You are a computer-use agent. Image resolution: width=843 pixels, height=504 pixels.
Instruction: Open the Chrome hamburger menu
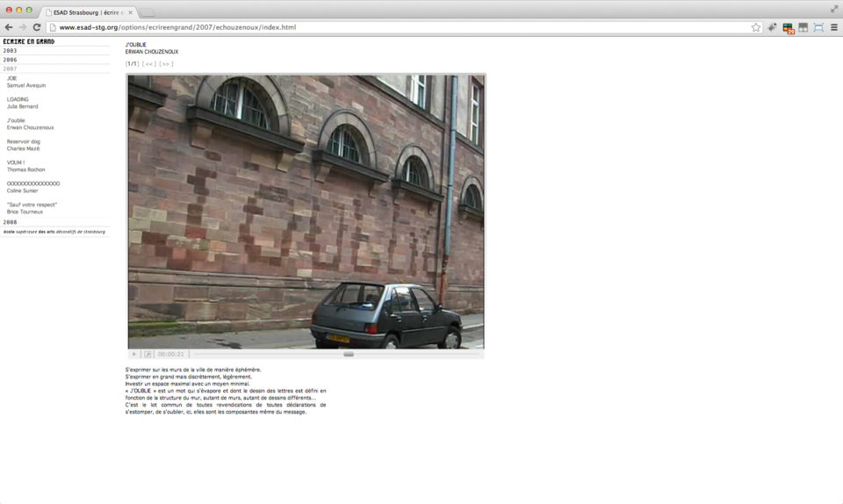coord(834,27)
